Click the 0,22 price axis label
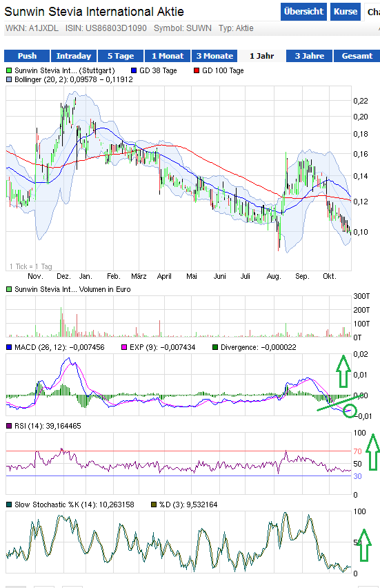 click(x=361, y=101)
